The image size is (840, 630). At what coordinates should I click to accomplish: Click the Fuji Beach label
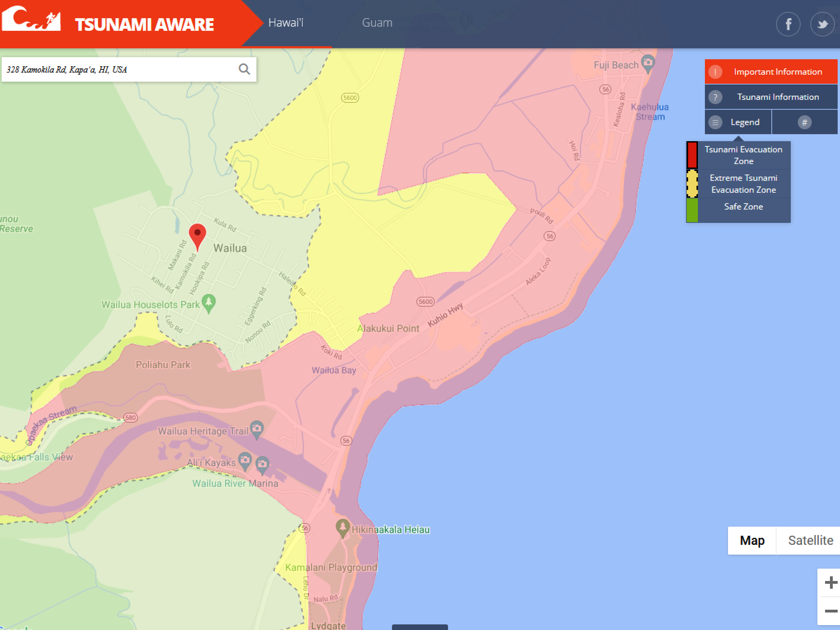pyautogui.click(x=616, y=65)
